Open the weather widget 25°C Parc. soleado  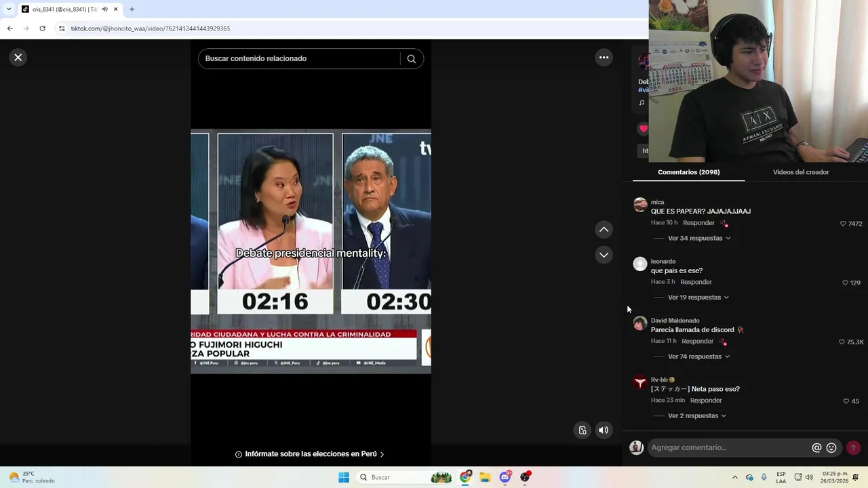pyautogui.click(x=31, y=477)
